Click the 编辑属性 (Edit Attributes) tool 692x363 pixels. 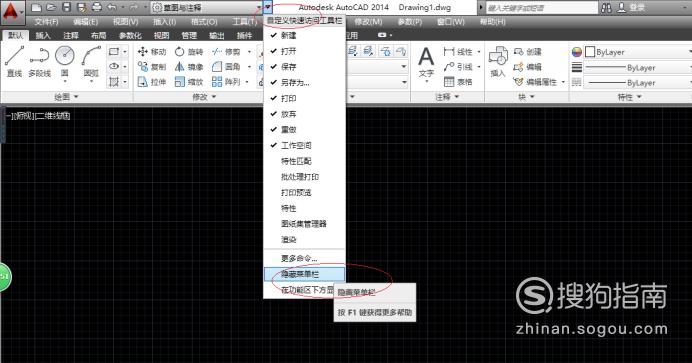pyautogui.click(x=535, y=82)
